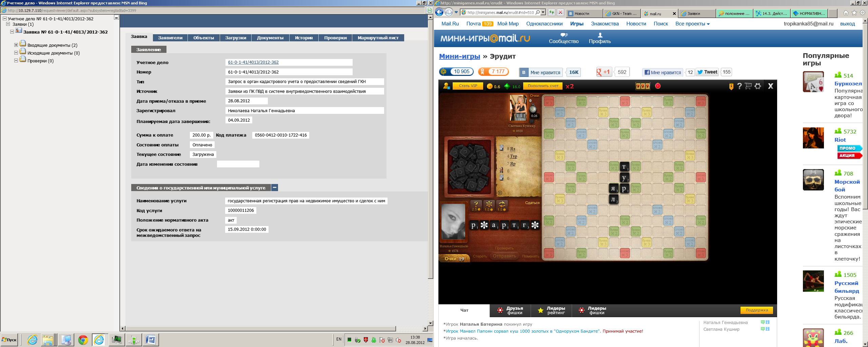Click the red roulette chip icon
The image size is (868, 347).
pos(658,86)
